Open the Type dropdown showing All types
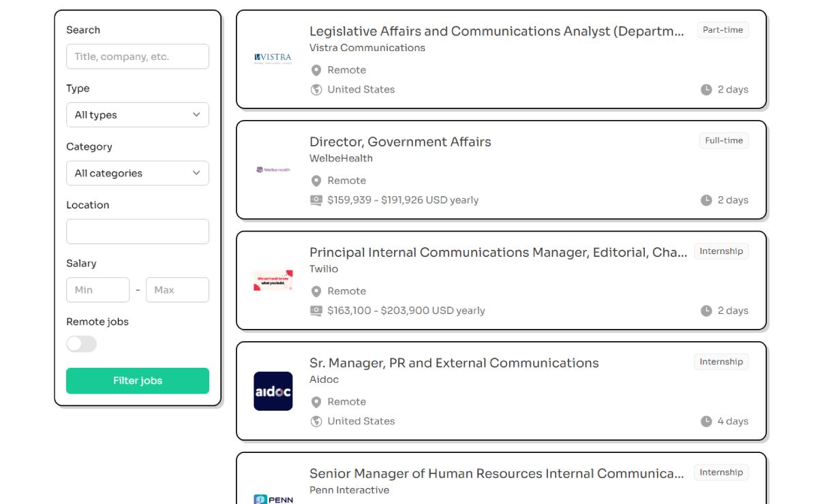The height and width of the screenshot is (504, 818). pos(138,114)
